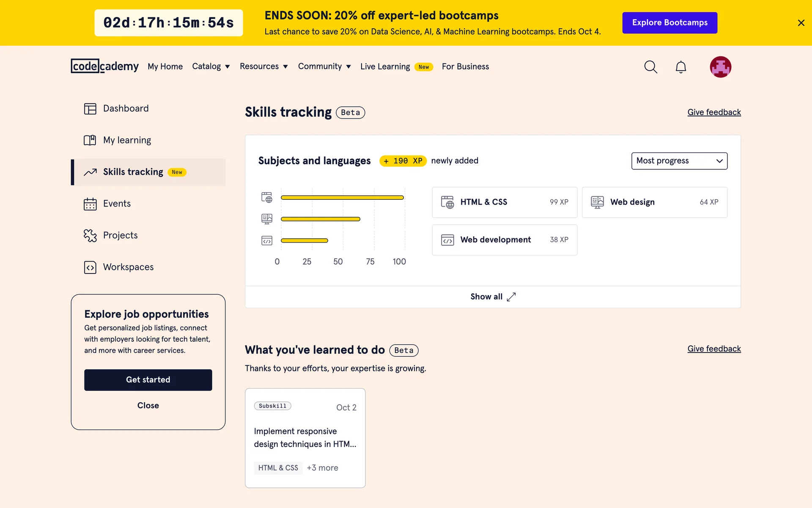The image size is (812, 508).
Task: Go to My Home in navigation
Action: [165, 66]
